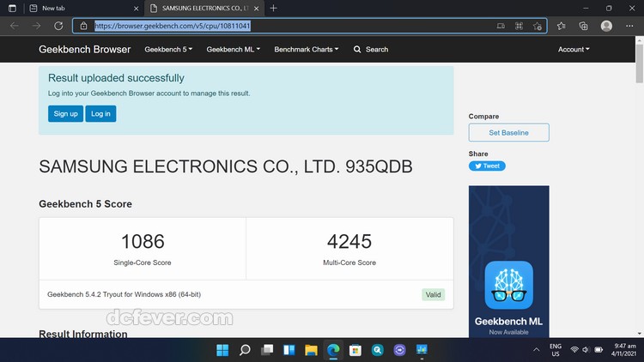Share the result with Tweet button

487,166
